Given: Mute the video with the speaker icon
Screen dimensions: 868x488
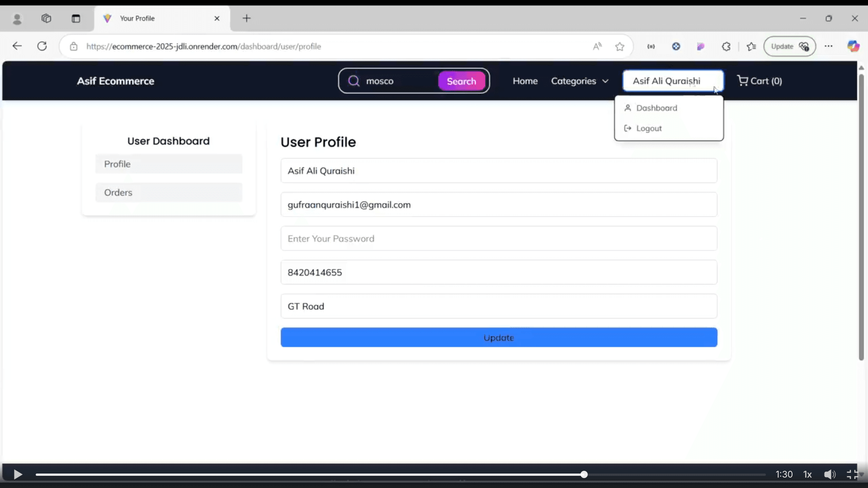Looking at the screenshot, I should click(830, 474).
